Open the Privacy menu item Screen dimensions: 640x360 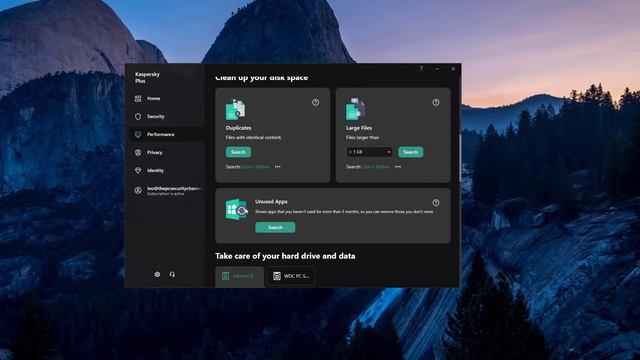tap(167, 152)
